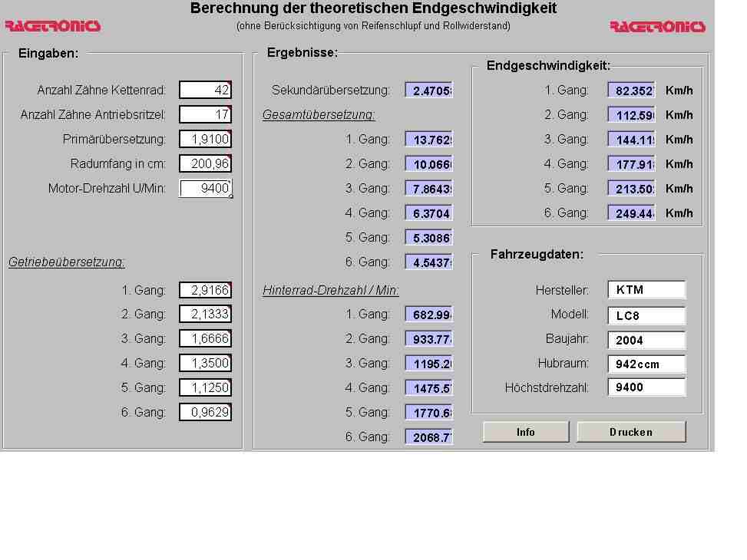Image resolution: width=747 pixels, height=560 pixels.
Task: Edit the Motor-Drehzahl U/Min field
Action: 205,188
